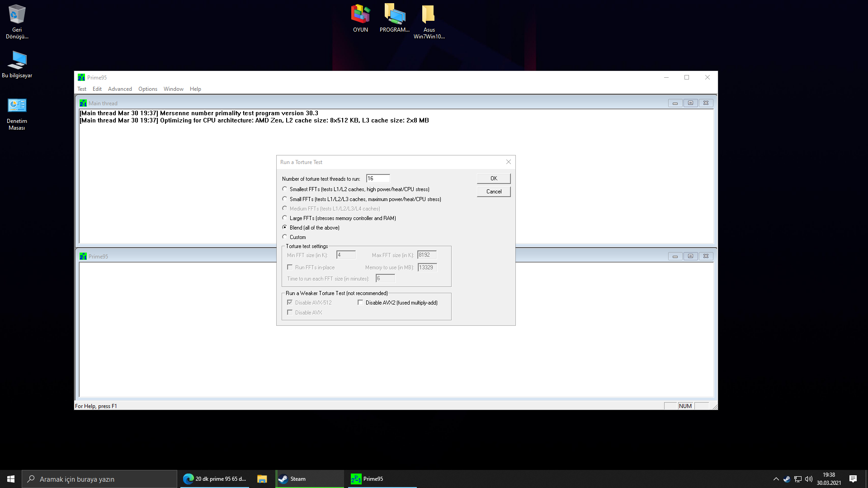The height and width of the screenshot is (488, 868).
Task: Click the torture test threads number field
Action: point(377,178)
